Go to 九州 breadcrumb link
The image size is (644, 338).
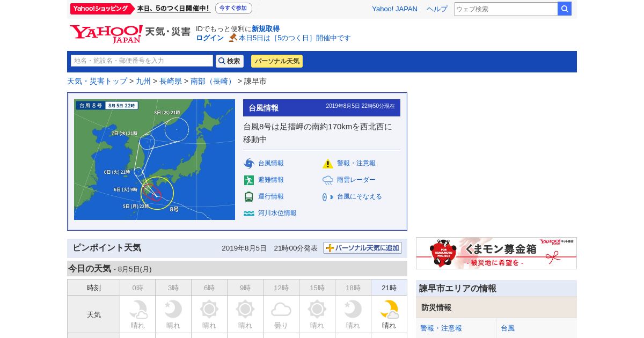click(x=143, y=81)
